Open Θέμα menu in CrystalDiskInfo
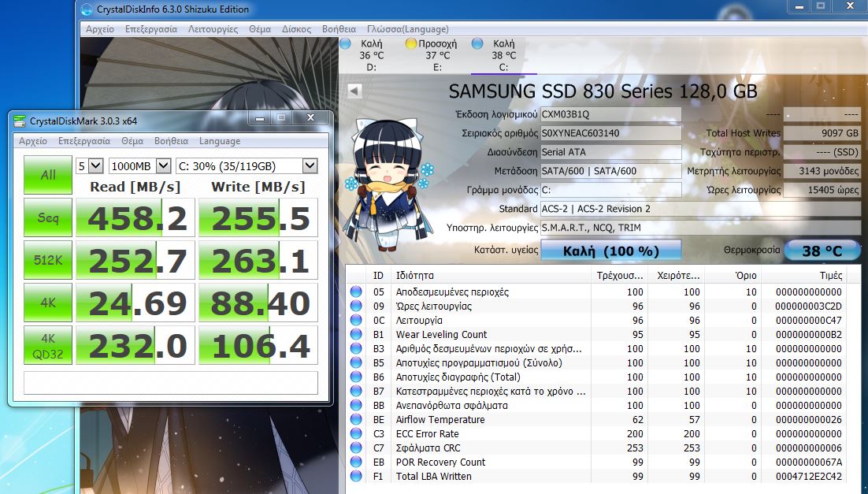 260,29
